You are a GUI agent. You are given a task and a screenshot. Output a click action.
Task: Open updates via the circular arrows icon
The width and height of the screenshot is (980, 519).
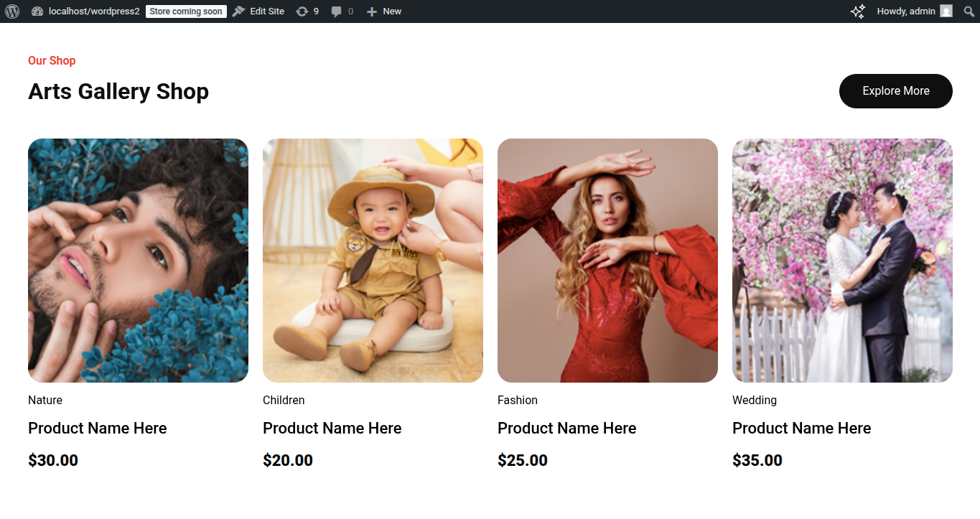[302, 11]
